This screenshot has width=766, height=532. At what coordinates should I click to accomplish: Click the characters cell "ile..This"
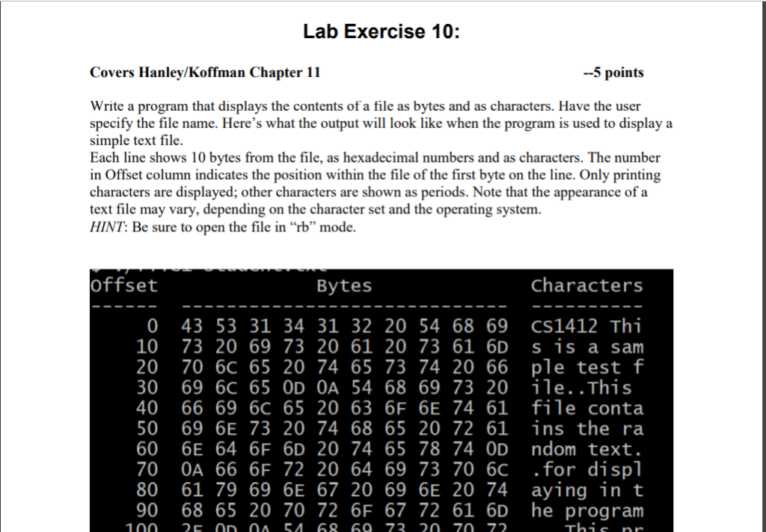coord(581,388)
